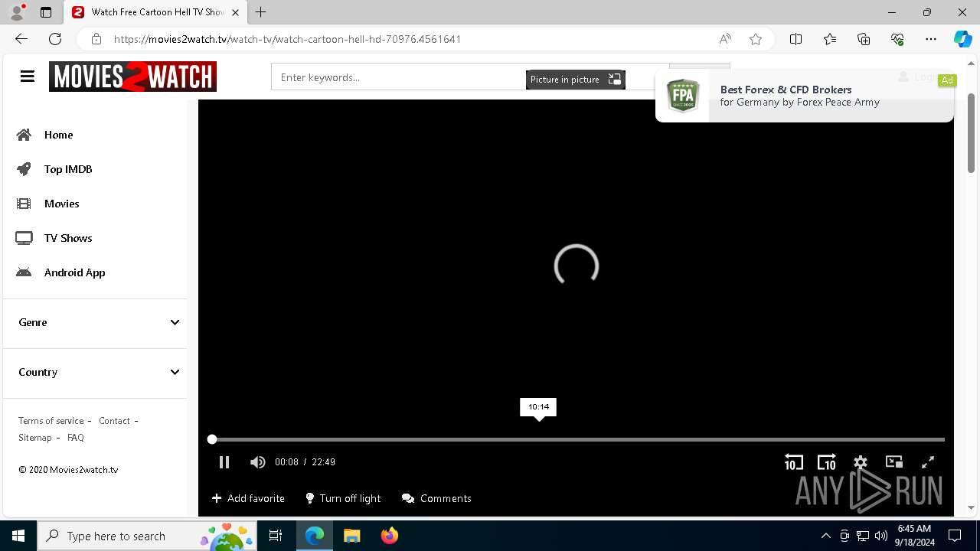
Task: Seek the video progress bar midway
Action: pyautogui.click(x=578, y=439)
